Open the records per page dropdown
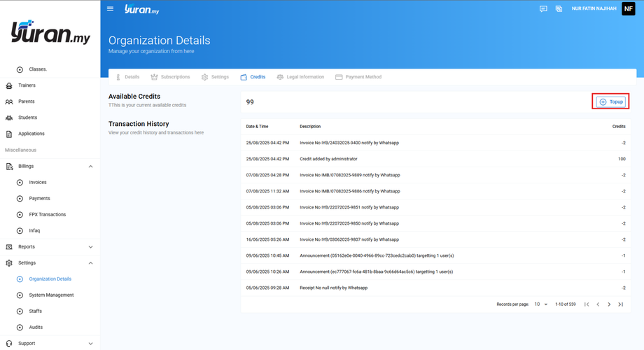The width and height of the screenshot is (644, 350). (x=541, y=304)
